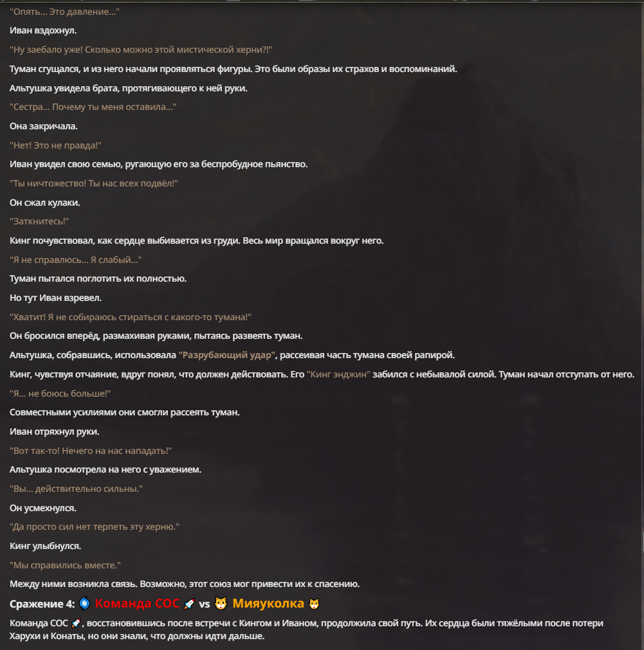
Task: Click the cyclone emoji before Команда СОС heading
Action: 84,603
